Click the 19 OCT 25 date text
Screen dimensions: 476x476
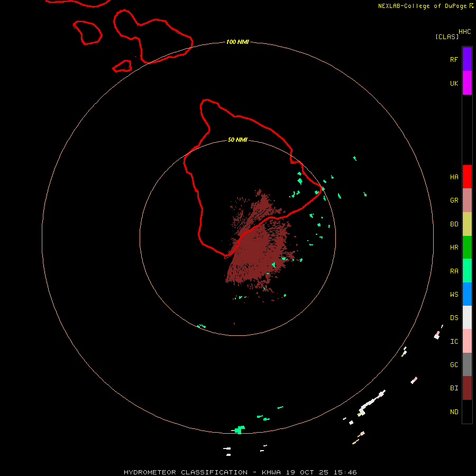(x=308, y=472)
